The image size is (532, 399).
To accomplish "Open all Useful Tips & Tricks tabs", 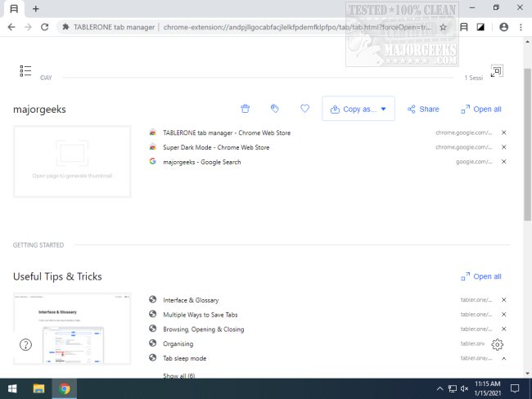I will click(x=480, y=276).
